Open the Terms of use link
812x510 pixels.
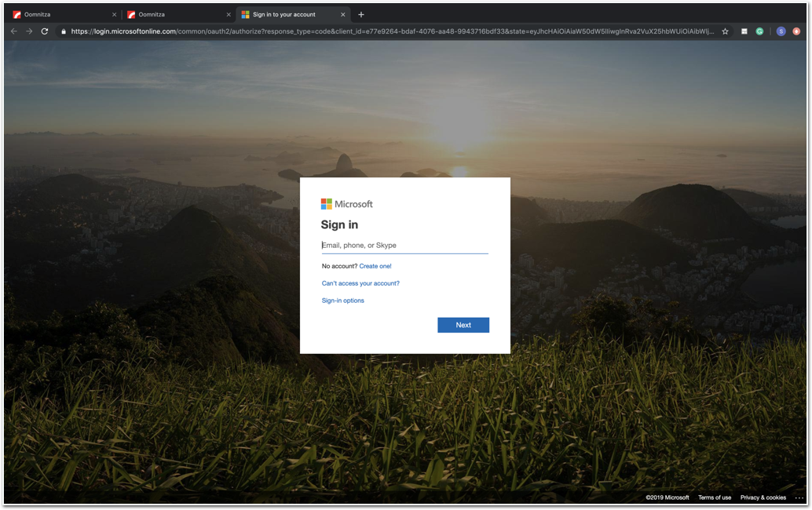coord(715,497)
